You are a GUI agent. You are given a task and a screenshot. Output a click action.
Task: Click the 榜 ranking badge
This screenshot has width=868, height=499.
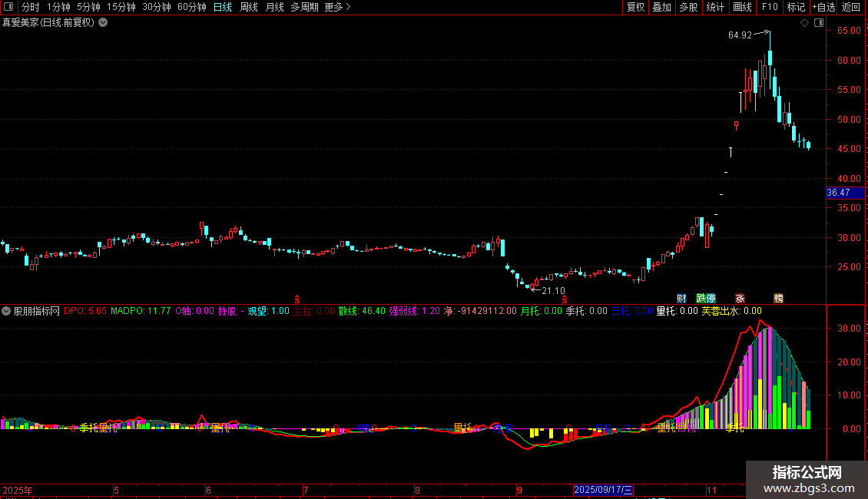[778, 298]
